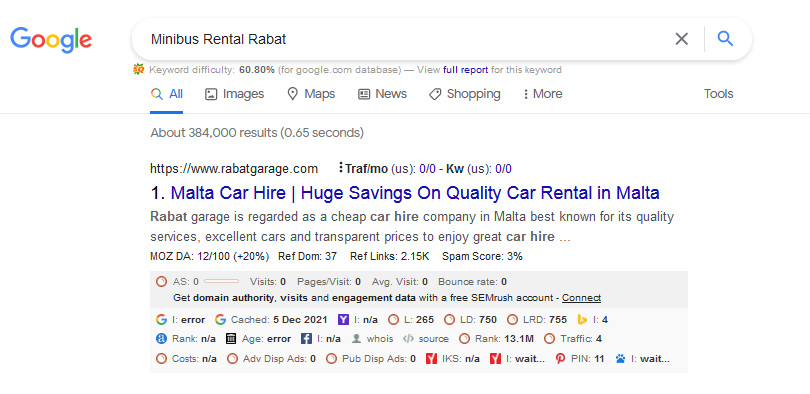The width and height of the screenshot is (810, 394).
Task: Click the Keyword difficulty 60.80% value
Action: click(x=257, y=70)
